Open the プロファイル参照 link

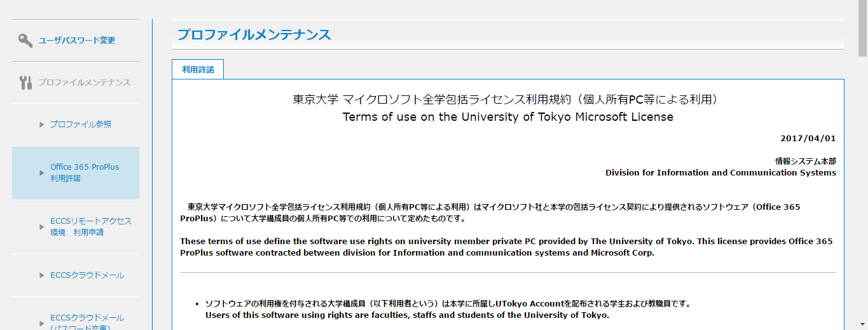81,125
